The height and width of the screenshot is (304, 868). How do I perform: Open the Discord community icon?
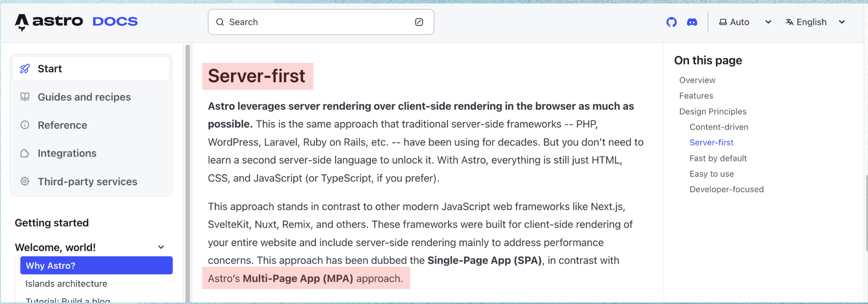pos(692,22)
